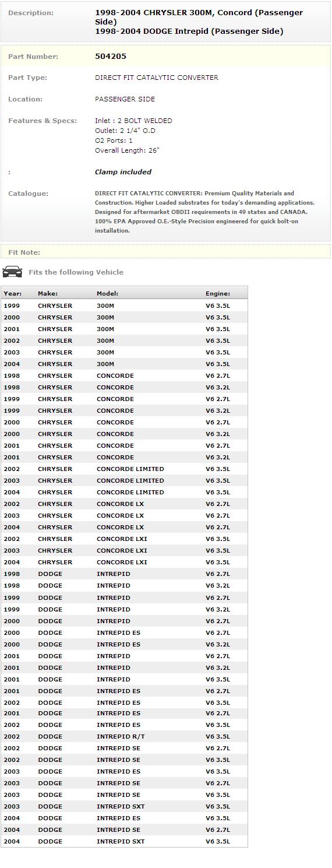Viewport: 332px width, 868px height.
Task: Click the Part Type: label
Action: [28, 78]
